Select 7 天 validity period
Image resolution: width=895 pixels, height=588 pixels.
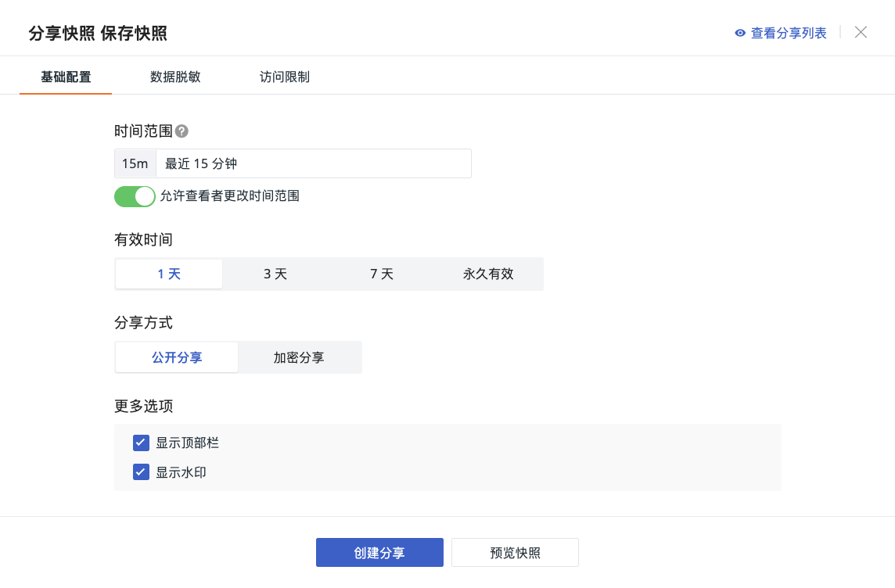(382, 274)
